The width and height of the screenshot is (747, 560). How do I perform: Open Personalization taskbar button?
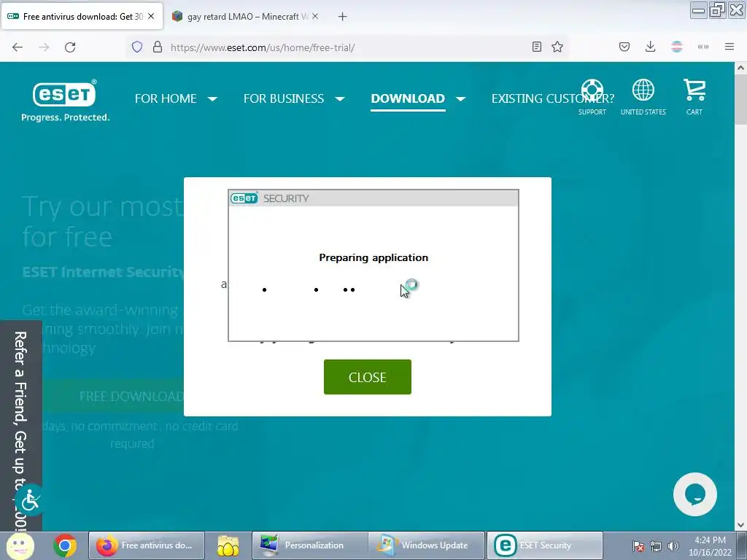(309, 545)
